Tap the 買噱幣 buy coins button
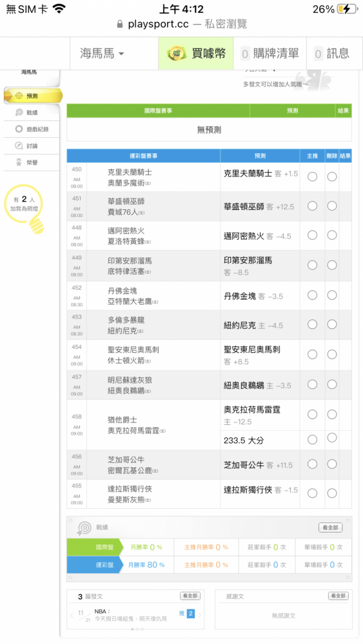 pyautogui.click(x=196, y=53)
